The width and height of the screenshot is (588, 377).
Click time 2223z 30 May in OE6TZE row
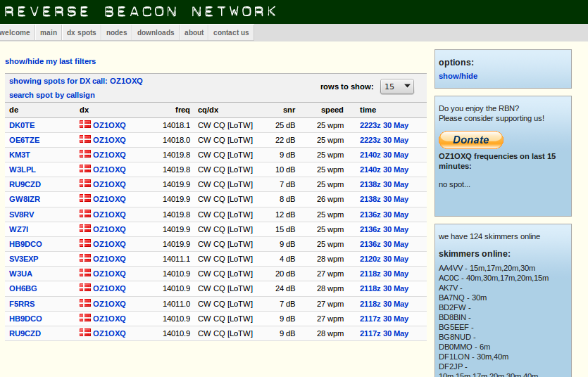(384, 140)
